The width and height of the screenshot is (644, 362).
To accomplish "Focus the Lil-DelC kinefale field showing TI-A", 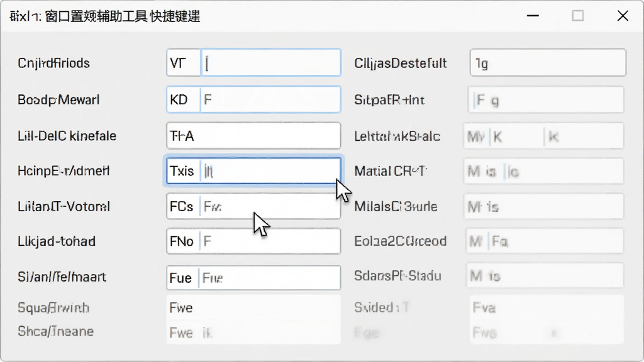I will coord(253,136).
